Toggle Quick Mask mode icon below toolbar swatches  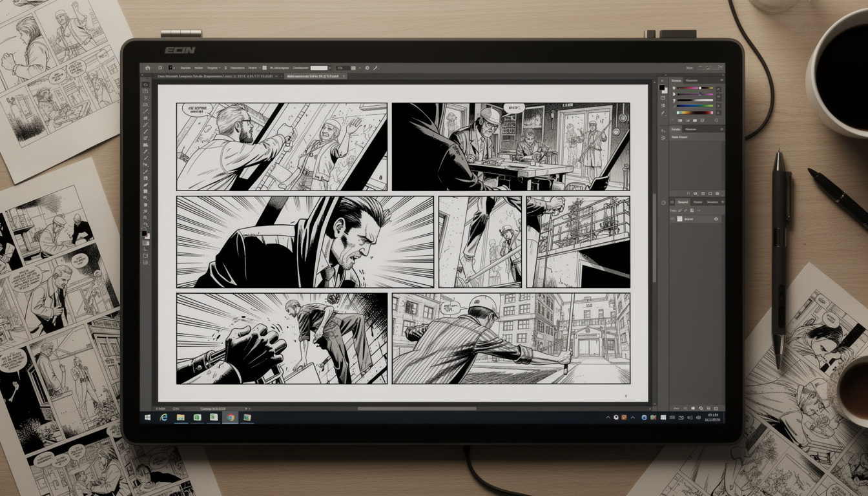click(x=146, y=243)
